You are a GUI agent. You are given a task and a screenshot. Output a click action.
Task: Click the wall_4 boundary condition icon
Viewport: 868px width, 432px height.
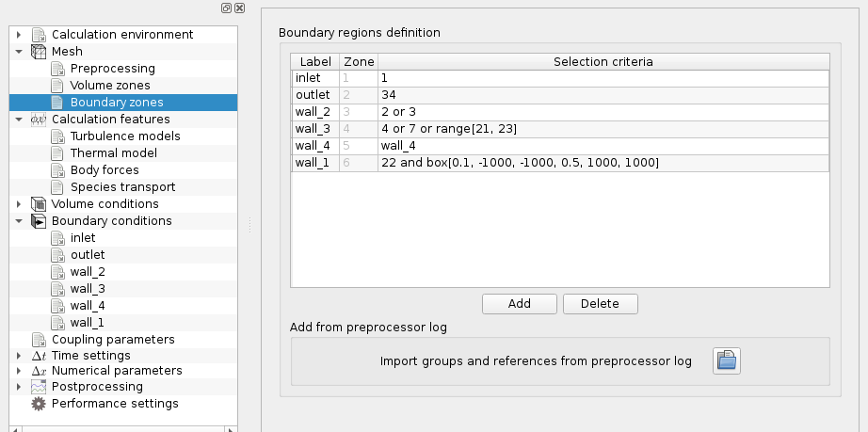tap(57, 306)
